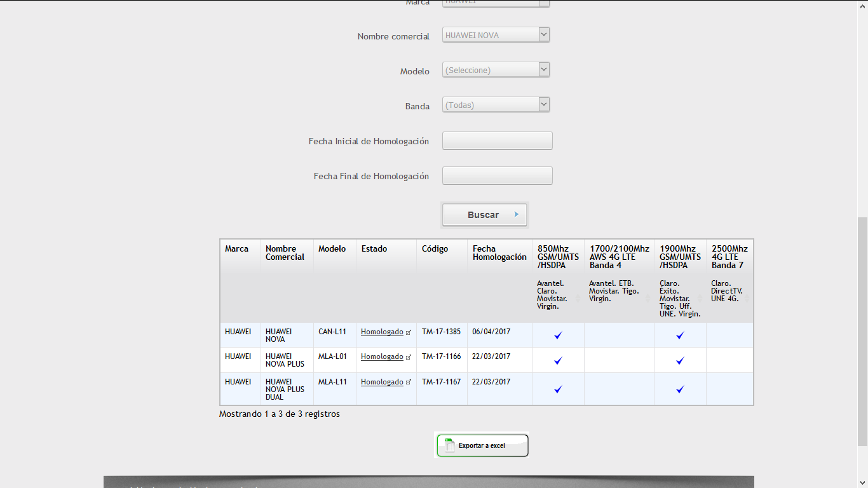Click 850Mhz checkmark in MLA-L01 row
Viewport: 868px width, 488px height.
(558, 360)
